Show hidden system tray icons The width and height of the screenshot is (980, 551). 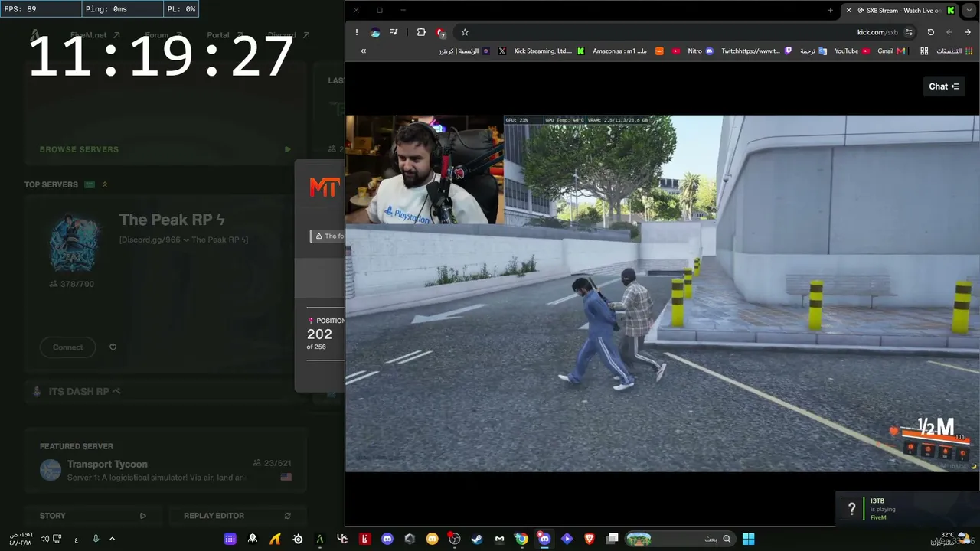click(x=112, y=539)
